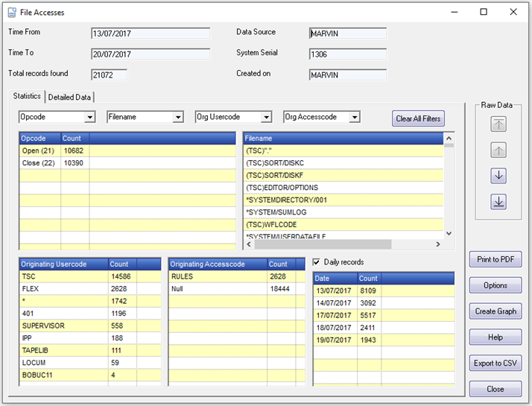This screenshot has width=532, height=406.
Task: Select the LOCUM usercode row
Action: pos(90,363)
